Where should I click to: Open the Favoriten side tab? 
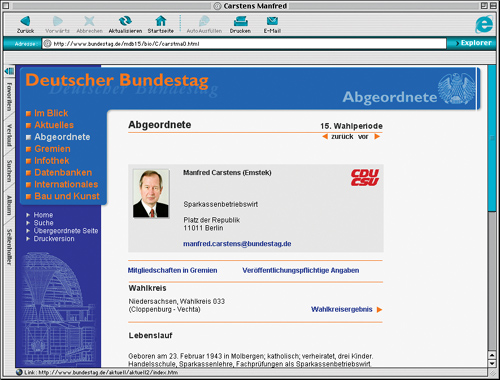point(9,97)
